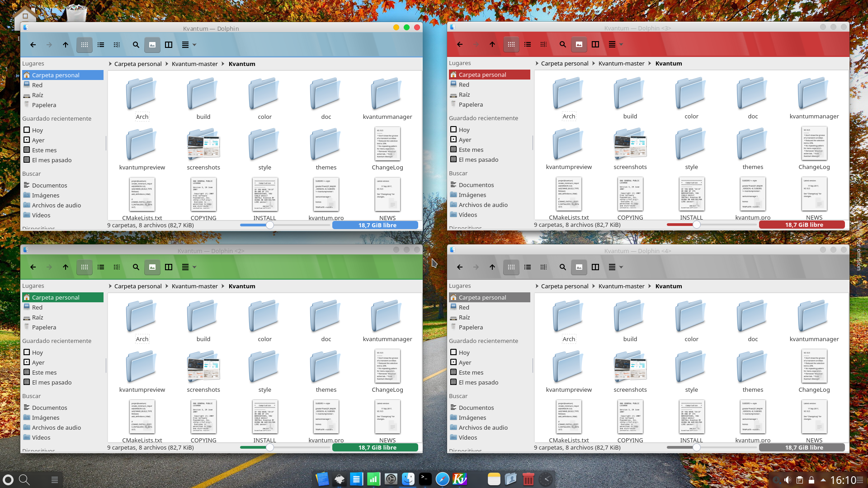Click Kvantum-master breadcrumb in gray Dolphin <4> window
The width and height of the screenshot is (868, 488).
[622, 286]
